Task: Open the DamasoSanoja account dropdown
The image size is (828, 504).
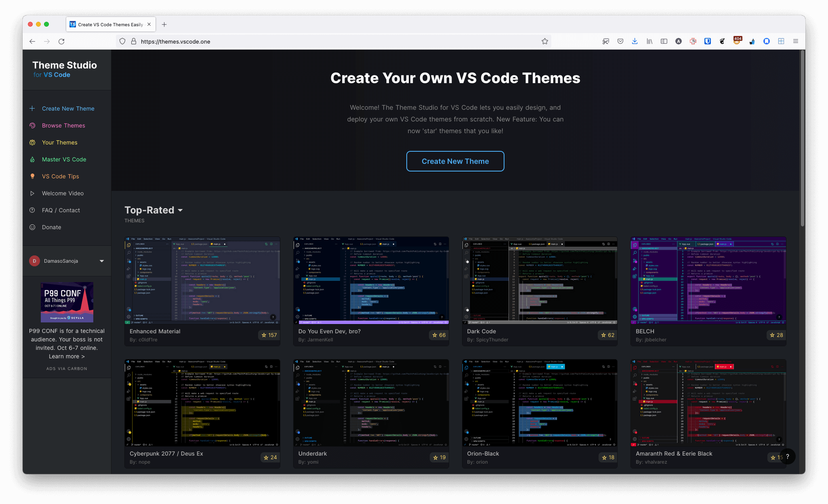Action: pos(102,261)
